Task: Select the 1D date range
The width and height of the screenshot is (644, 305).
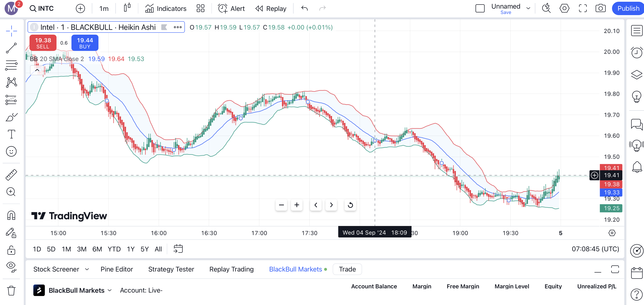Action: [37, 249]
